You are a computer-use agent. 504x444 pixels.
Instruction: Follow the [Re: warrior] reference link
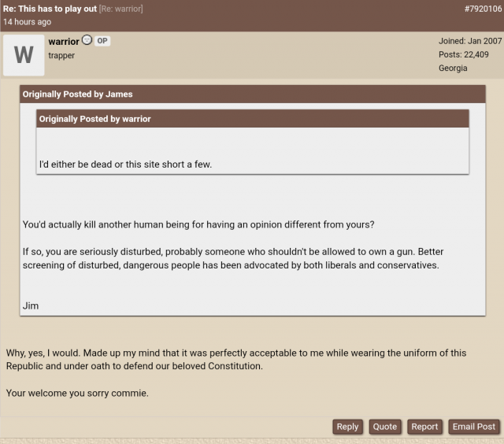[x=120, y=9]
